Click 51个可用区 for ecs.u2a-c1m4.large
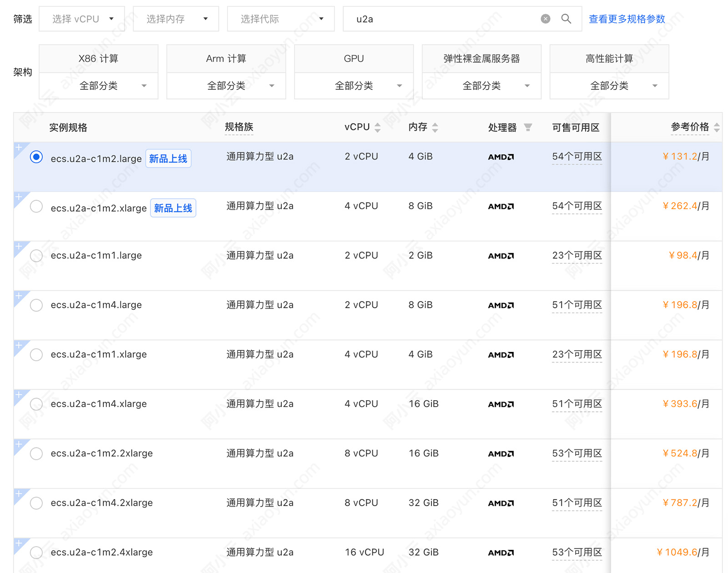Screen dimensions: 728x573 click(577, 305)
